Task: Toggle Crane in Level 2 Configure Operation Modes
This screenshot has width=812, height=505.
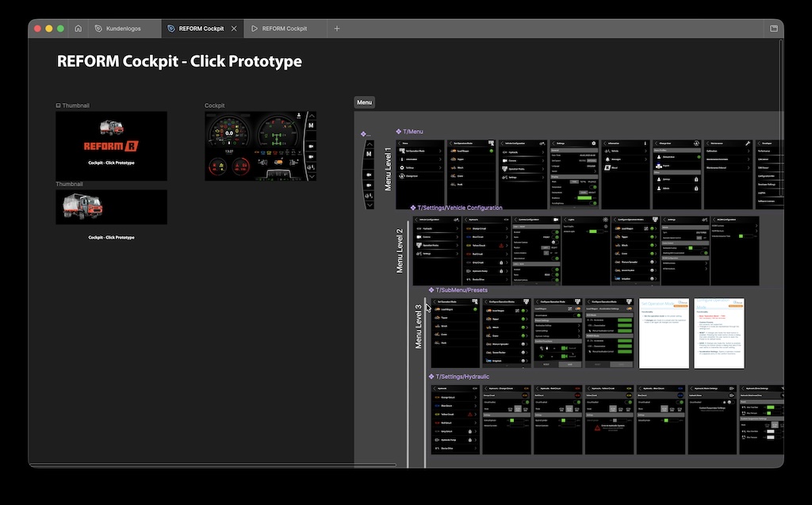Action: coord(652,254)
